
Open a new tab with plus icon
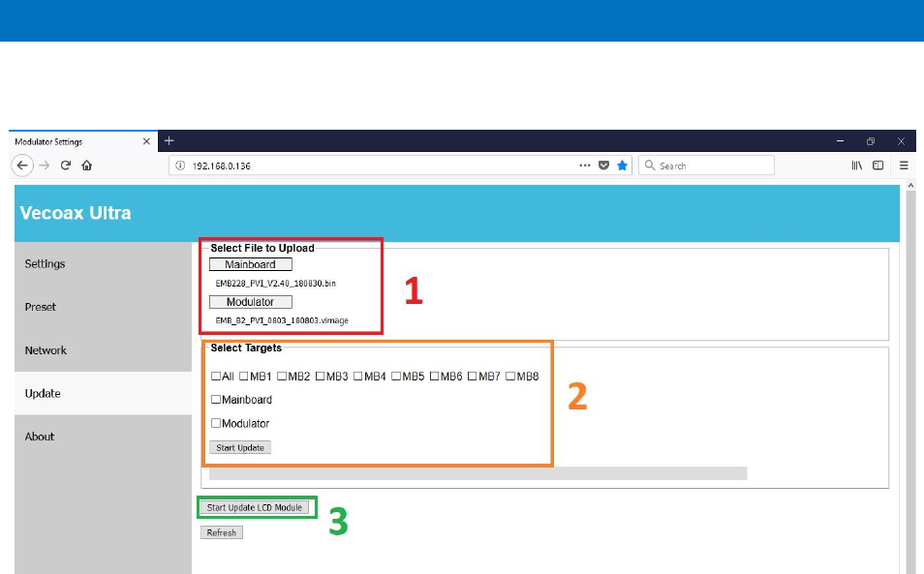pos(169,140)
